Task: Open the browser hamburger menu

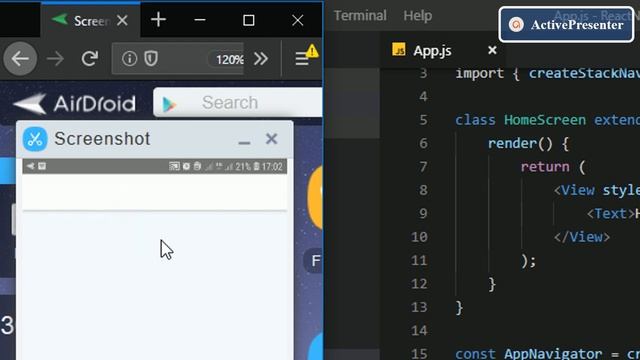Action: [x=302, y=59]
